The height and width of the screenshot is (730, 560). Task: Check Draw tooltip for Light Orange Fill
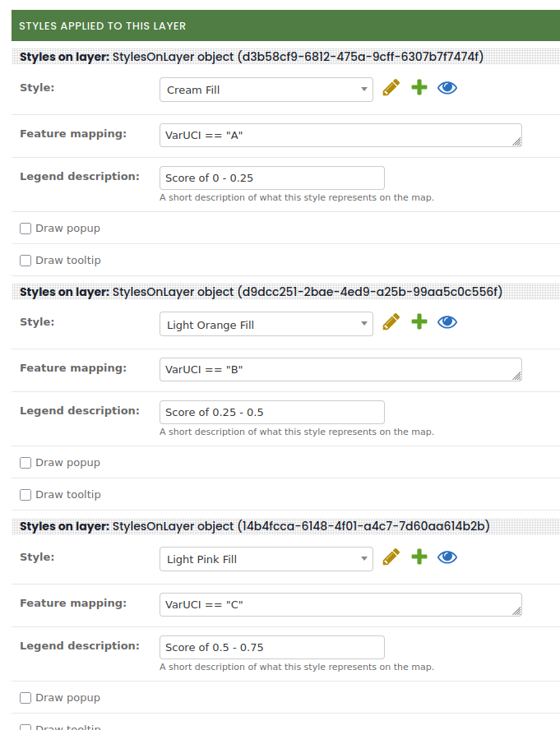tap(25, 495)
